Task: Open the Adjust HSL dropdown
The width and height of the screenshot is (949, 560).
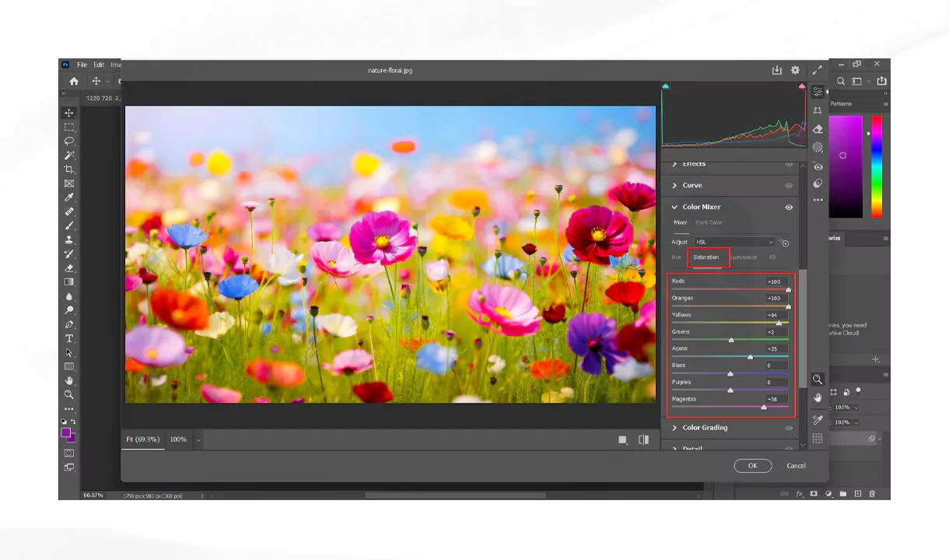Action: tap(734, 242)
